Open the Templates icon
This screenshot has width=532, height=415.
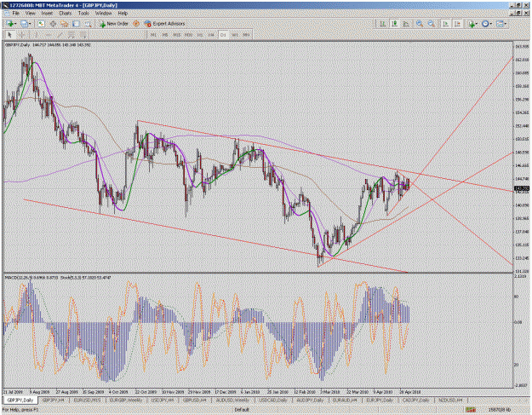point(500,24)
